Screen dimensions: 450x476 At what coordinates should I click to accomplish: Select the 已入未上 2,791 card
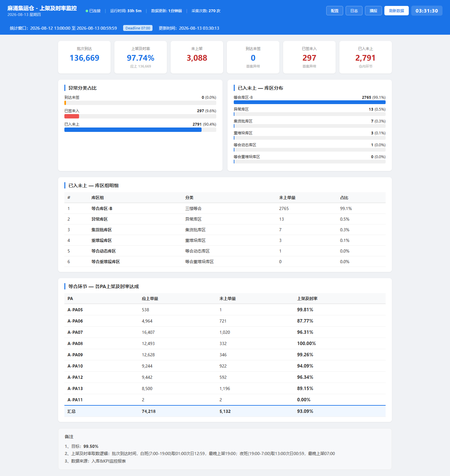366,57
